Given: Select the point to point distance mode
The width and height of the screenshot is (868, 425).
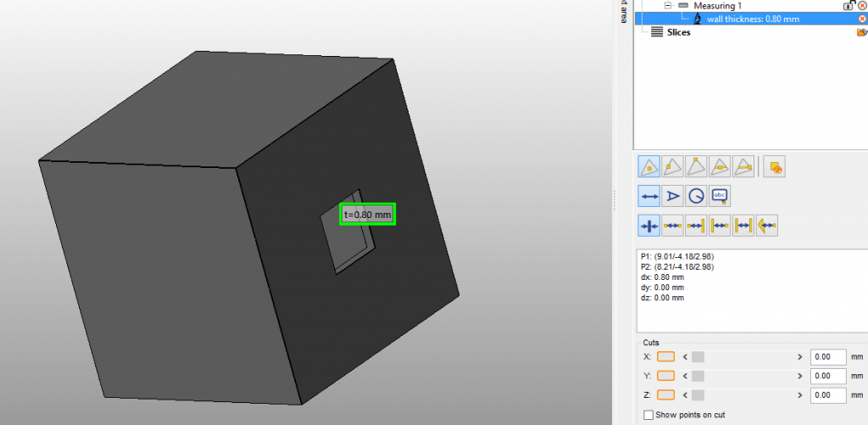Looking at the screenshot, I should click(x=672, y=226).
